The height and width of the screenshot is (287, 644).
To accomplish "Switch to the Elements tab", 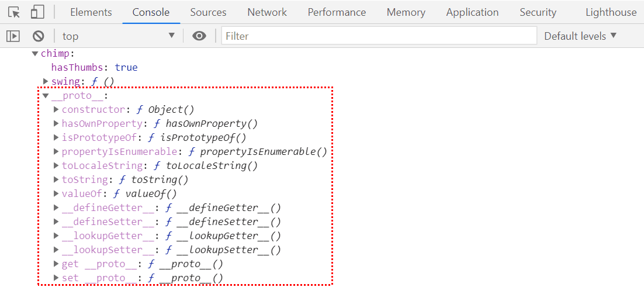I will click(91, 12).
